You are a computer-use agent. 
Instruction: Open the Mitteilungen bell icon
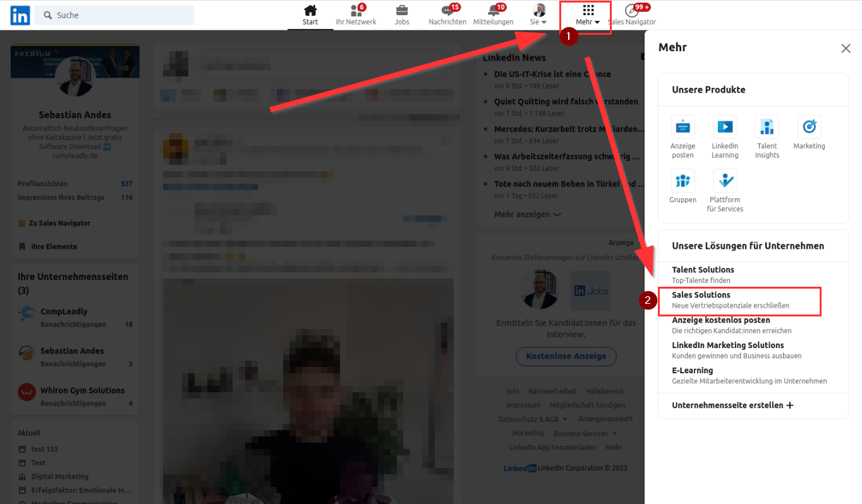coord(493,11)
